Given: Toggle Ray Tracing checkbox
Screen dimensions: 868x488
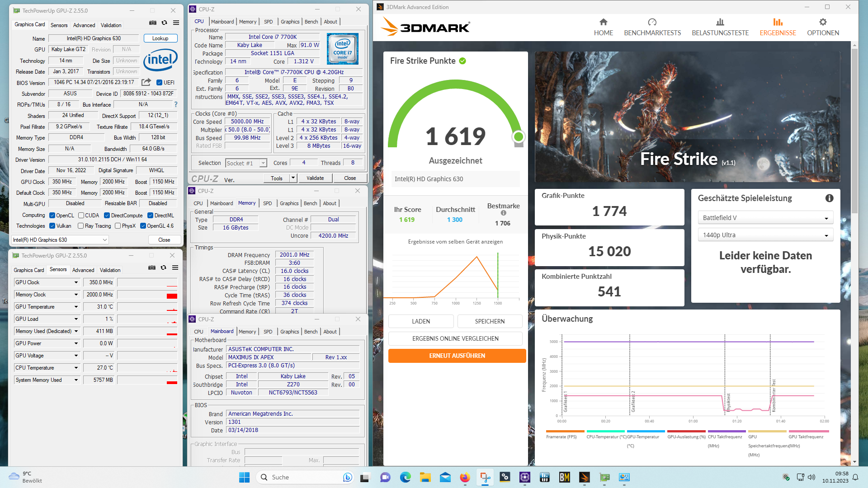Looking at the screenshot, I should point(80,226).
